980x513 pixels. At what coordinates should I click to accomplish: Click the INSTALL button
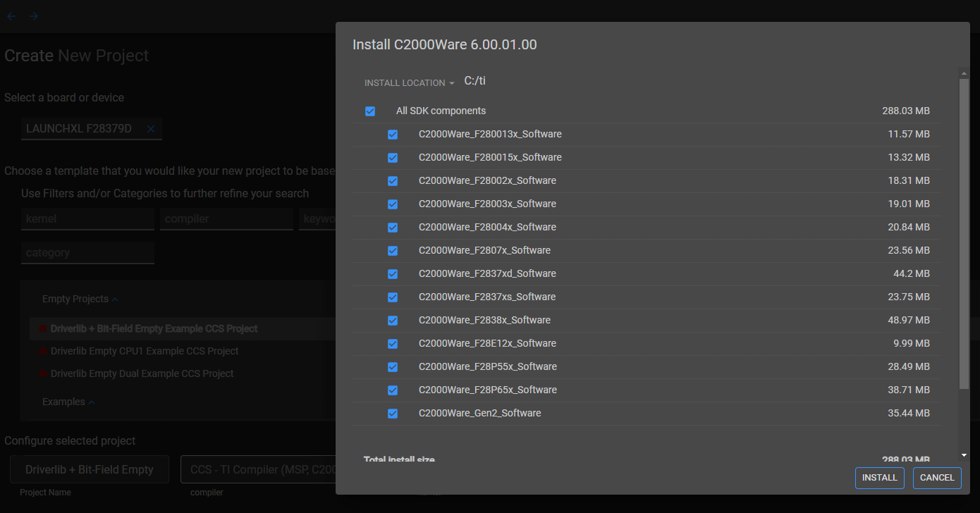tap(880, 478)
